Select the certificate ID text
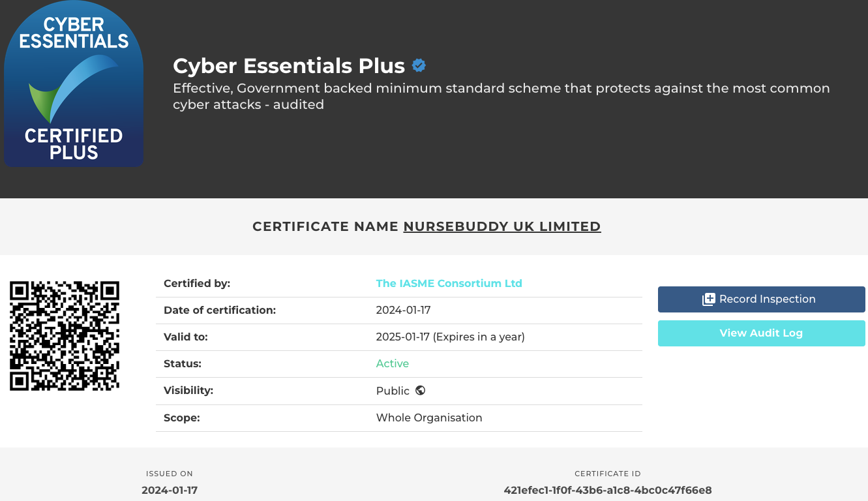The height and width of the screenshot is (501, 868). 608,490
